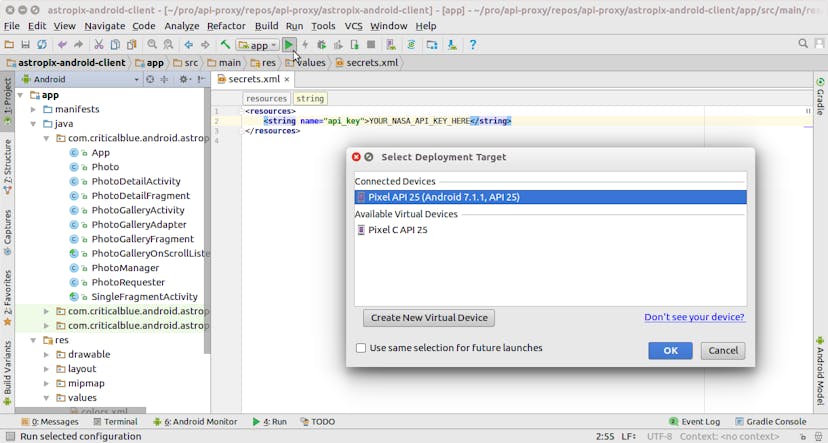Click the Copy toolbar icon
The width and height of the screenshot is (828, 443).
[115, 45]
